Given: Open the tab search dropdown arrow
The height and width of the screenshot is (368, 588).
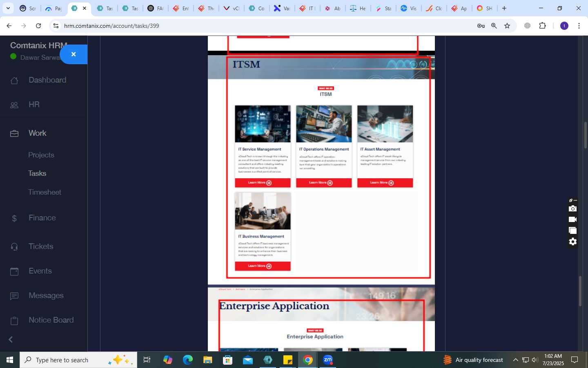Looking at the screenshot, I should (8, 8).
